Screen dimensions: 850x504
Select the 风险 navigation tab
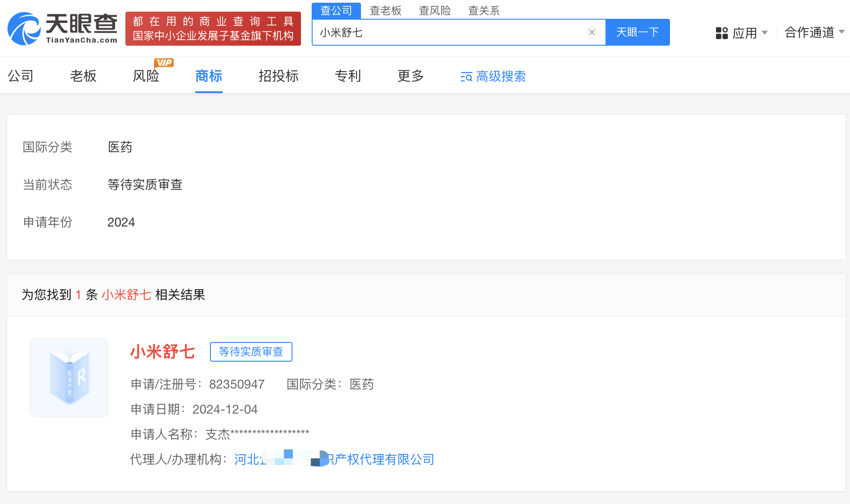click(x=146, y=76)
